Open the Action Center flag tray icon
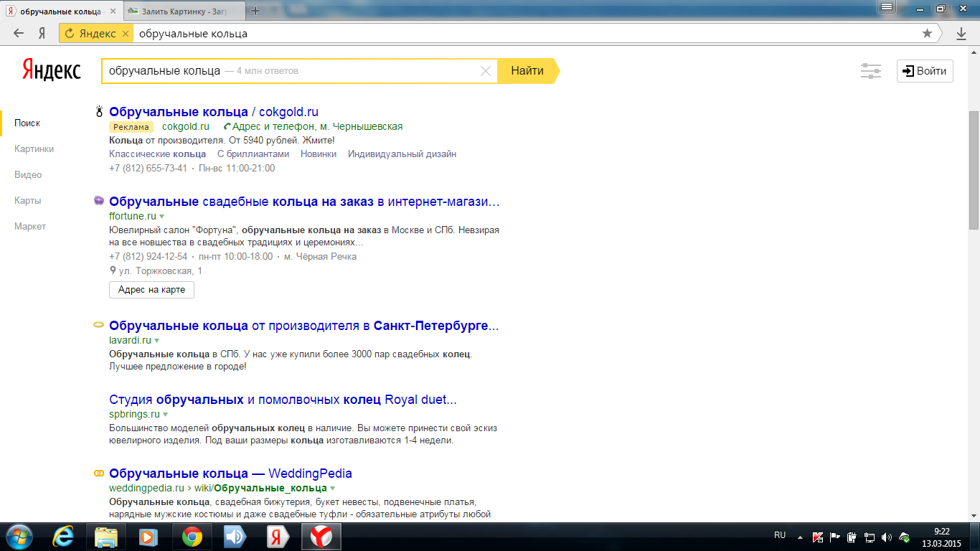The image size is (980, 551). coord(835,537)
